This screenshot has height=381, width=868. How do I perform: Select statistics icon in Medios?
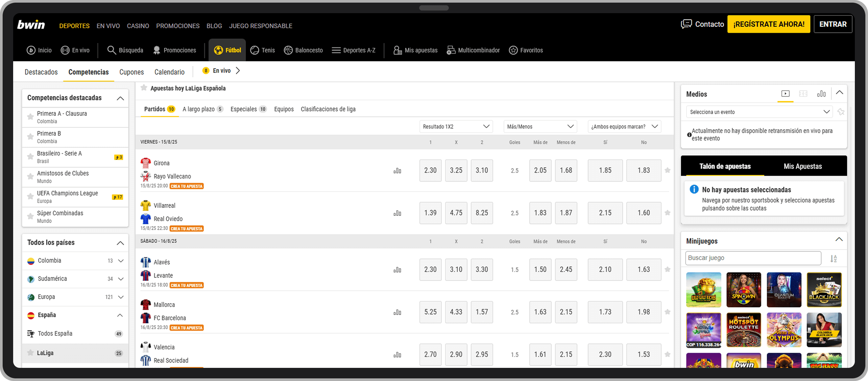click(821, 94)
